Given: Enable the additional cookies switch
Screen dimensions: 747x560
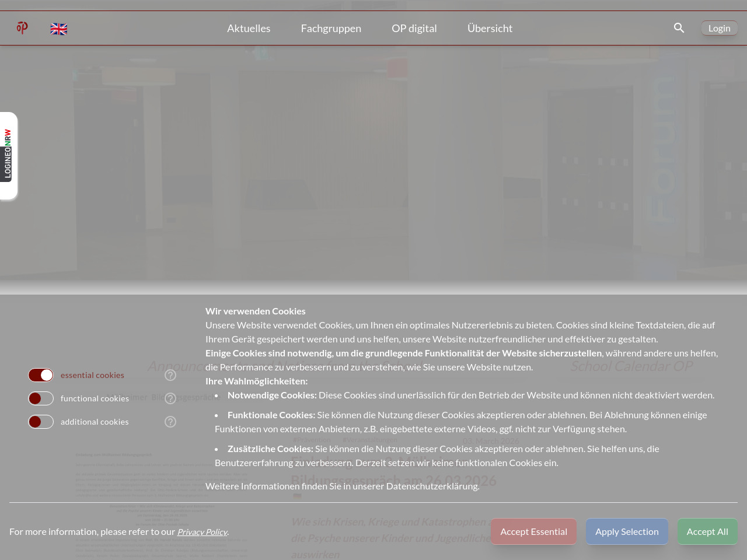Looking at the screenshot, I should (41, 422).
